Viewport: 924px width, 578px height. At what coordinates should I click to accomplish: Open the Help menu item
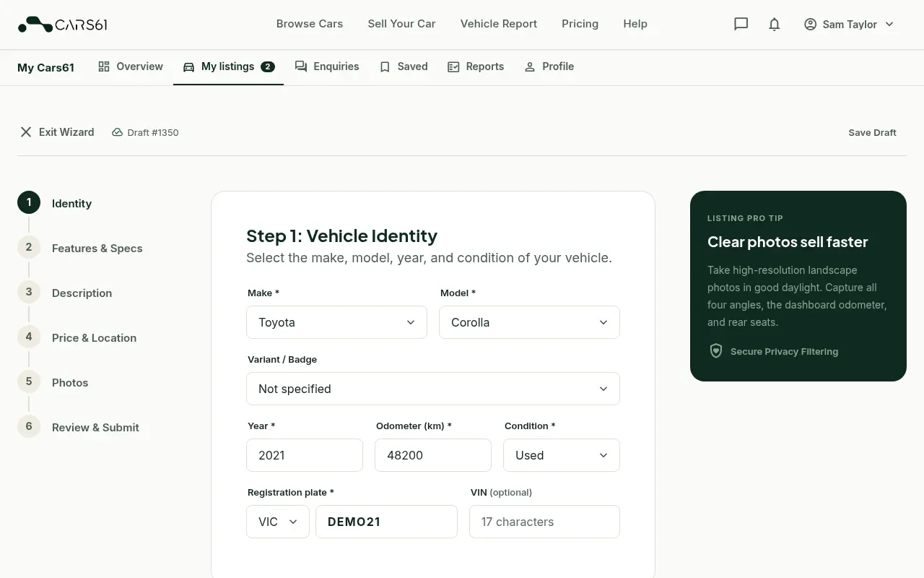point(635,24)
